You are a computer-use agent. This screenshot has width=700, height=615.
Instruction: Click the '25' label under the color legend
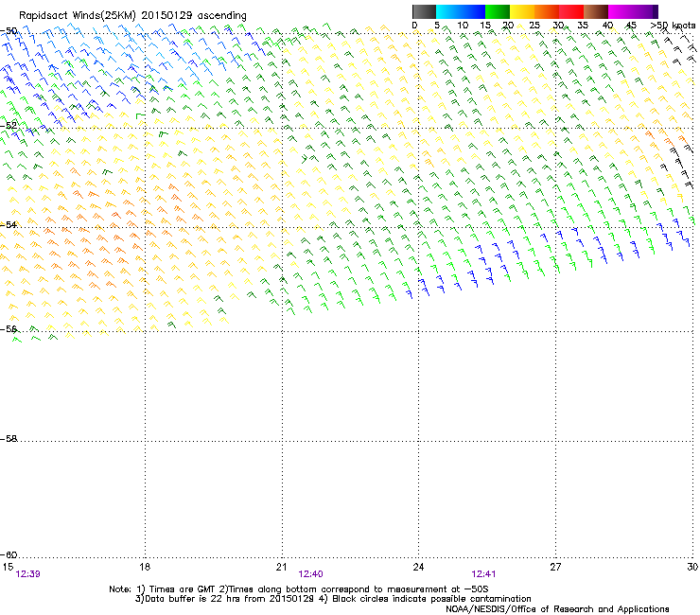point(534,26)
